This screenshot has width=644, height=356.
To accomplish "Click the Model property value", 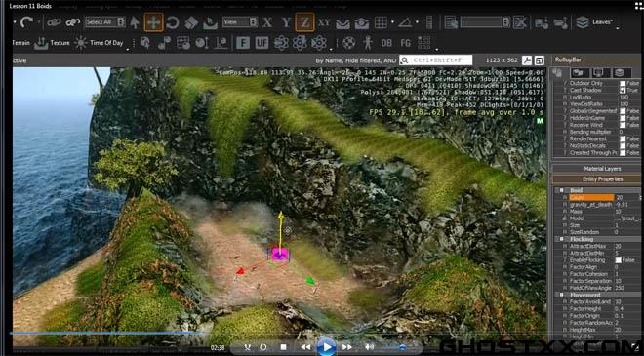I will point(627,218).
